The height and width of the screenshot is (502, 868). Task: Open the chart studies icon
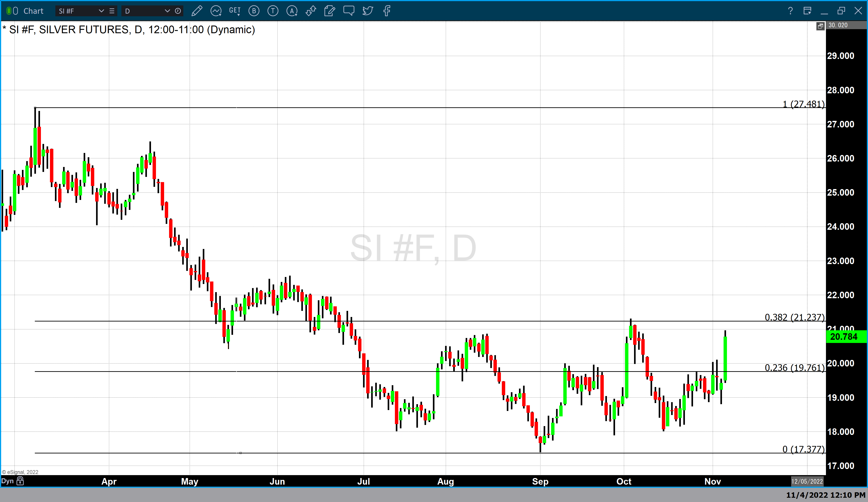point(216,11)
